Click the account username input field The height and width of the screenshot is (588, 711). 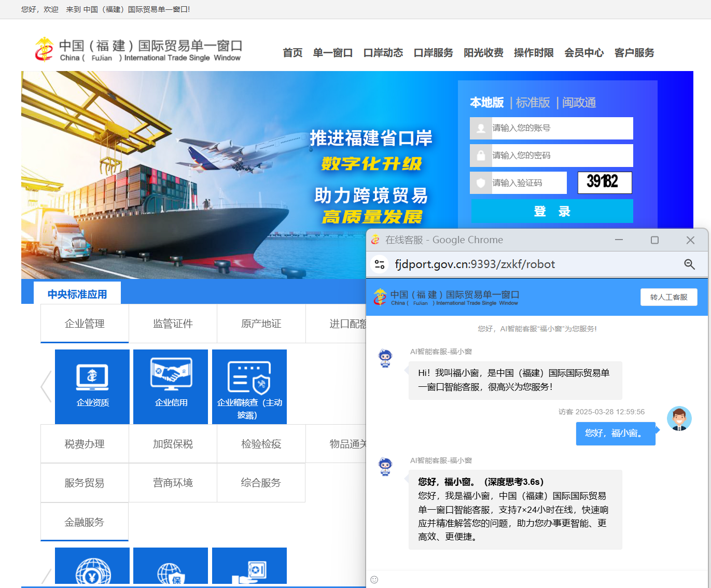click(x=561, y=128)
